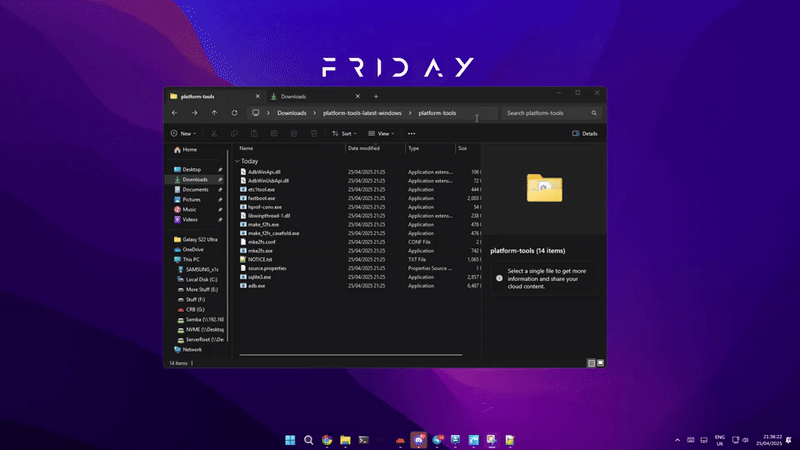Collapse the Today group
Image resolution: width=800 pixels, height=450 pixels.
tap(237, 161)
